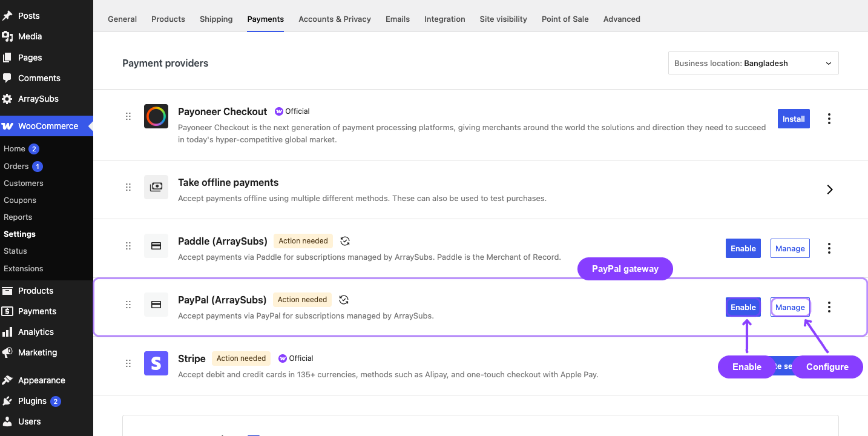The width and height of the screenshot is (868, 436).
Task: Switch to Point of Sale tab
Action: click(565, 19)
